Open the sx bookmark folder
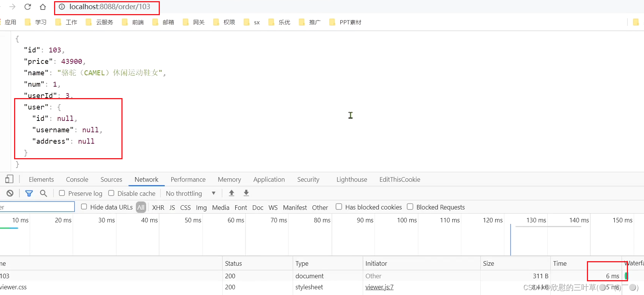The height and width of the screenshot is (295, 644). (x=252, y=22)
